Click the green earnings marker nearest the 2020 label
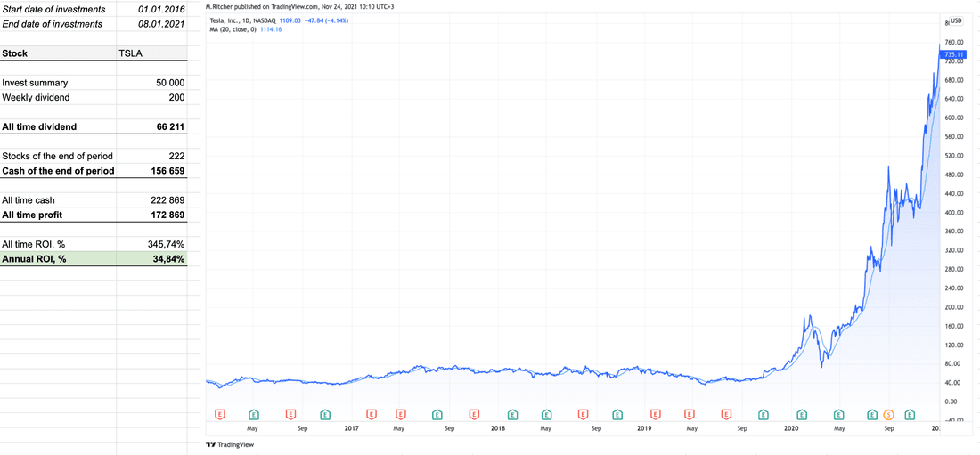The width and height of the screenshot is (980, 455). [802, 414]
